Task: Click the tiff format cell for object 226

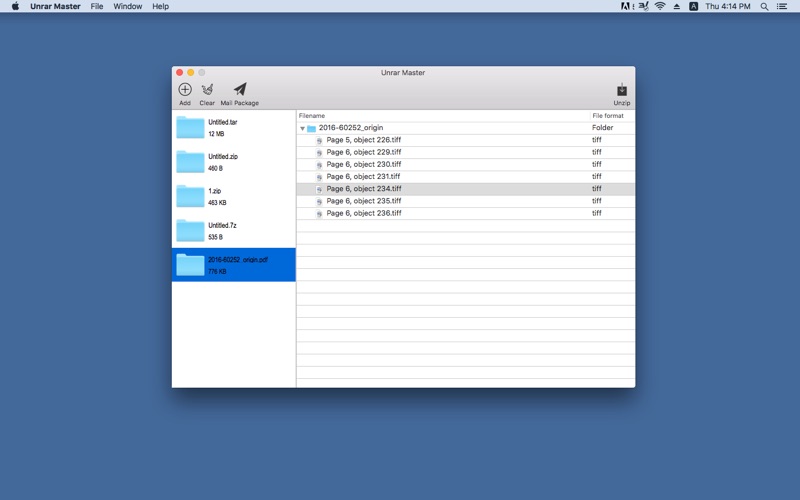Action: tap(596, 140)
